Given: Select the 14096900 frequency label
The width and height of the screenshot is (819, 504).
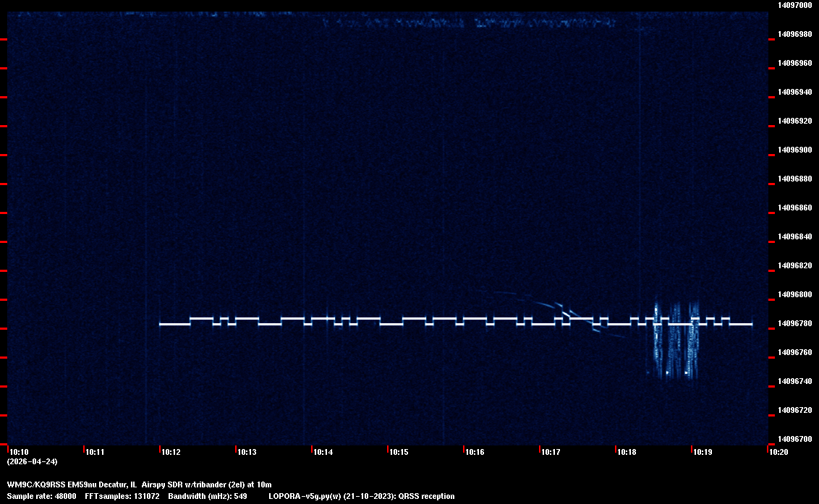Looking at the screenshot, I should click(794, 150).
